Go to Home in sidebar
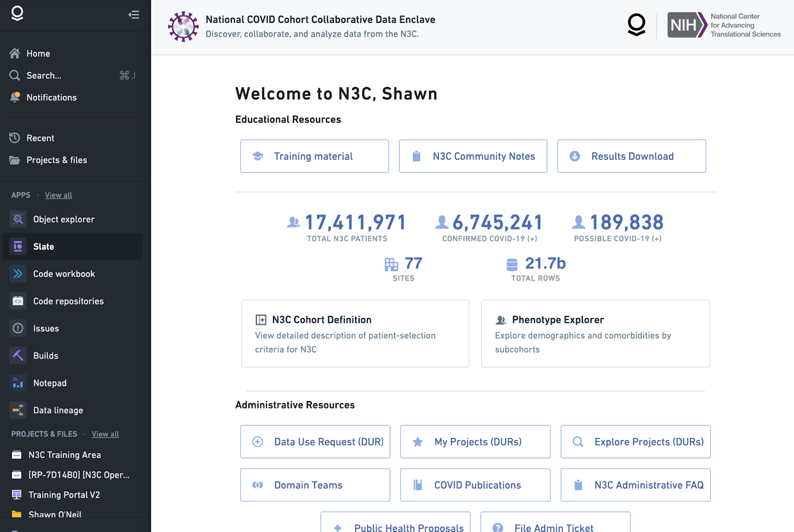Viewport: 794px width, 532px height. (x=38, y=54)
